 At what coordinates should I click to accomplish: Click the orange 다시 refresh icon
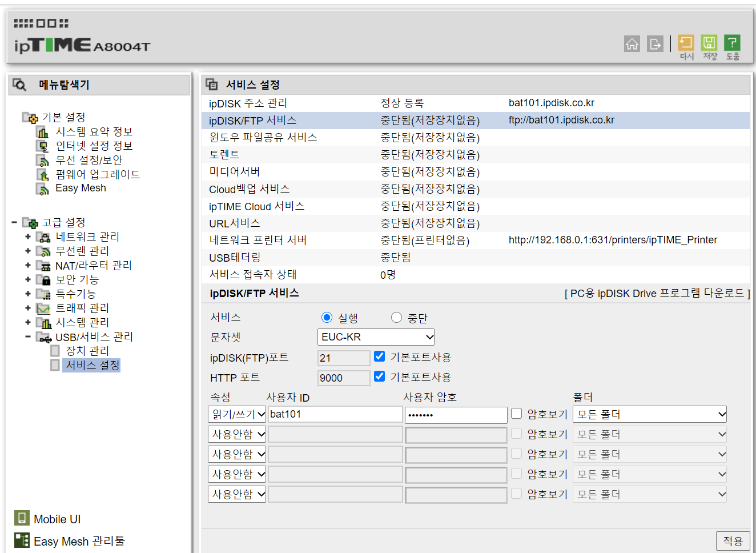tap(686, 43)
